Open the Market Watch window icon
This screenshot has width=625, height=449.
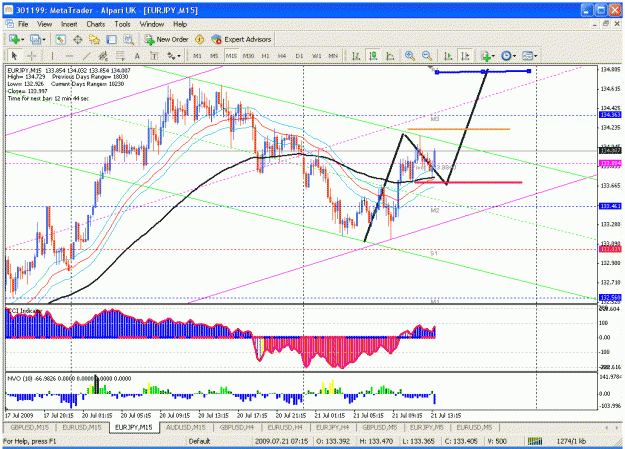tap(61, 39)
